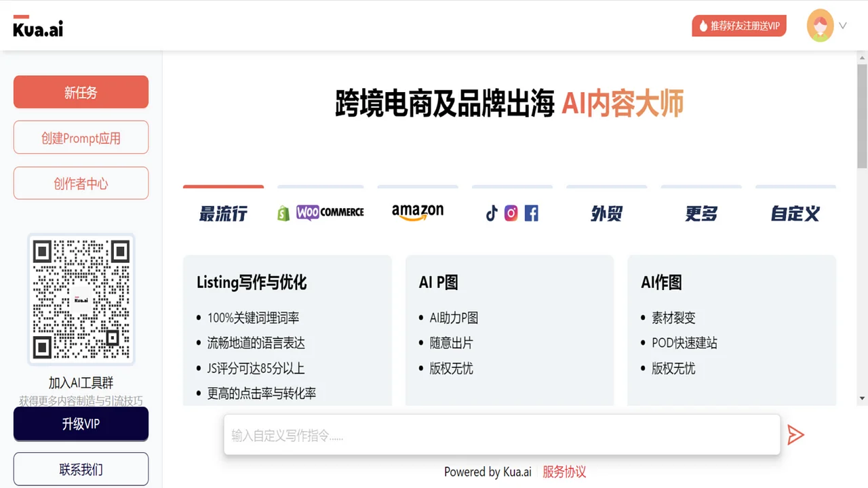Click the user avatar in the top right
This screenshot has width=868, height=488.
pos(821,25)
